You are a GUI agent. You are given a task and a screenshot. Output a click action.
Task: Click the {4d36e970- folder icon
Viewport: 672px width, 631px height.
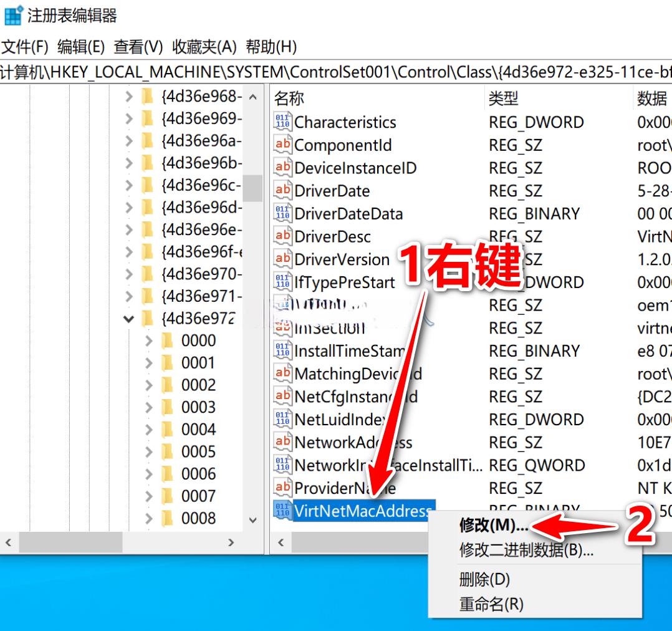pyautogui.click(x=147, y=274)
